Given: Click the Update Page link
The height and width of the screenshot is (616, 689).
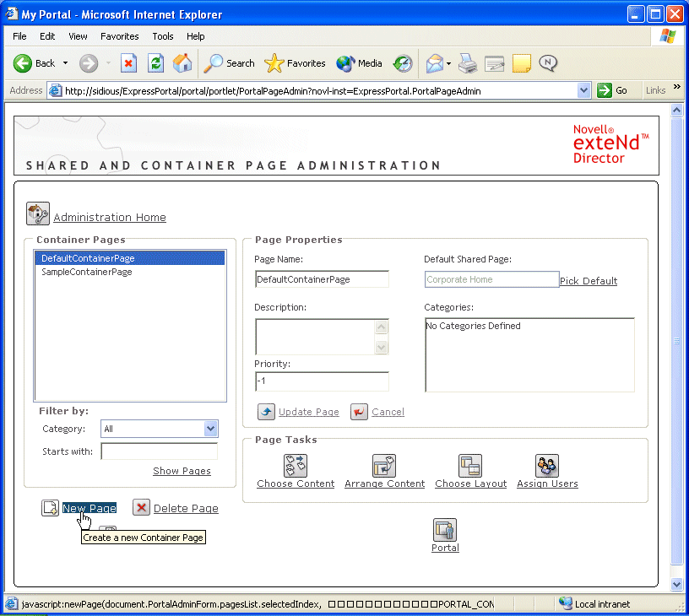Looking at the screenshot, I should (308, 412).
